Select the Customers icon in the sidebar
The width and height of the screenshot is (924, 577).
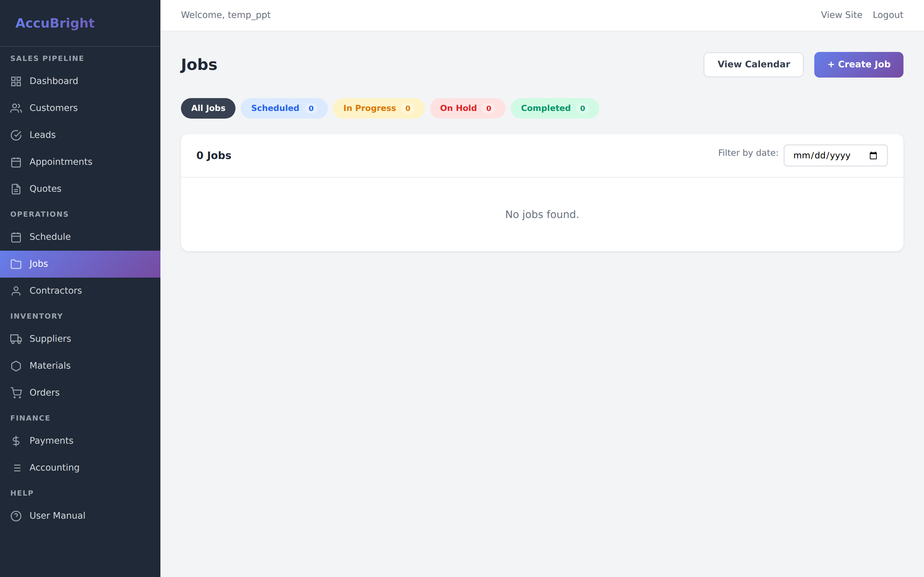[16, 108]
